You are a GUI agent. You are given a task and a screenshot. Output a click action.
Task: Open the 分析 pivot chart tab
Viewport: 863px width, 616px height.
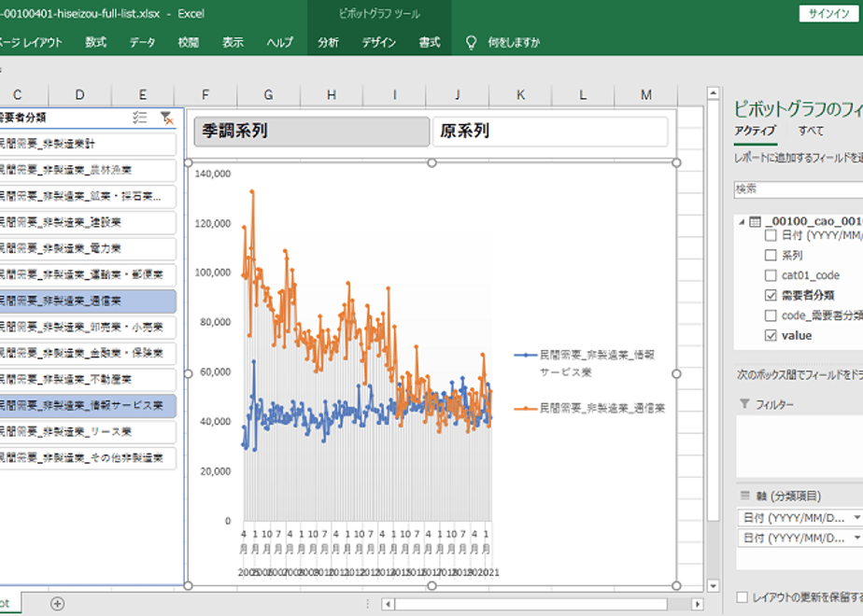tap(328, 42)
